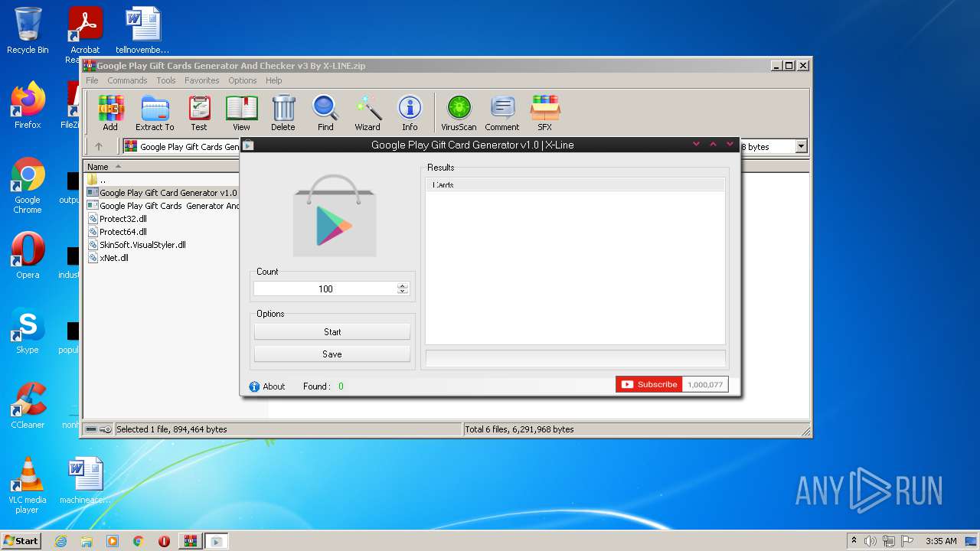Run VirusScan from the toolbar

(x=459, y=113)
